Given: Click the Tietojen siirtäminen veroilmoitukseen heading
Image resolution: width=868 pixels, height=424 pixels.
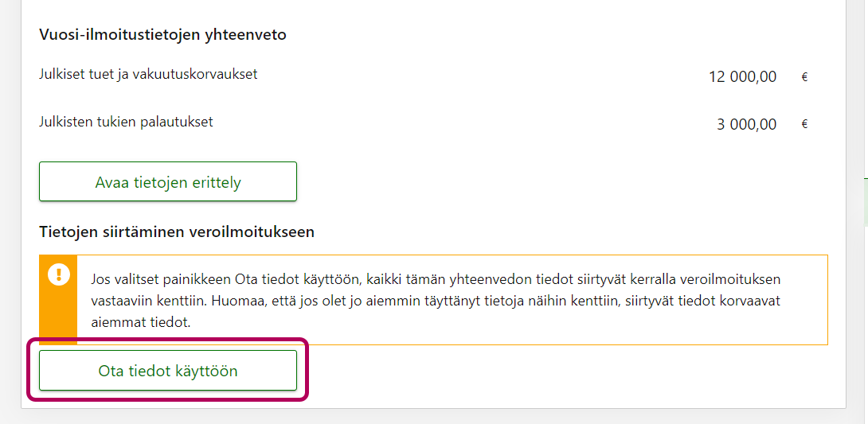Looking at the screenshot, I should [177, 232].
